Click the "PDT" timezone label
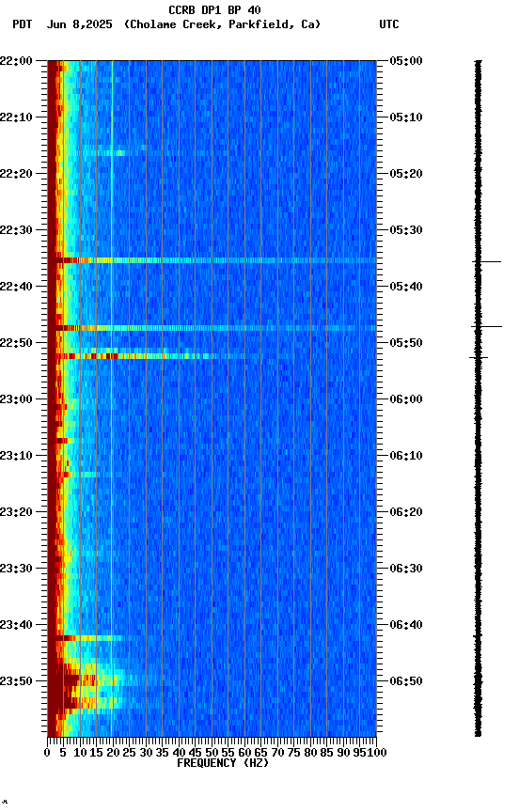The image size is (519, 812). (x=23, y=24)
